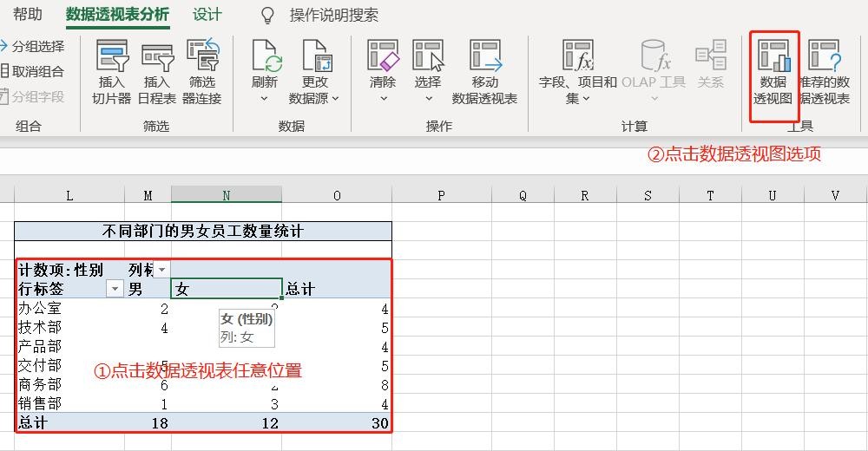Click the 操作说明搜索 search box
The width and height of the screenshot is (868, 451).
click(x=333, y=15)
